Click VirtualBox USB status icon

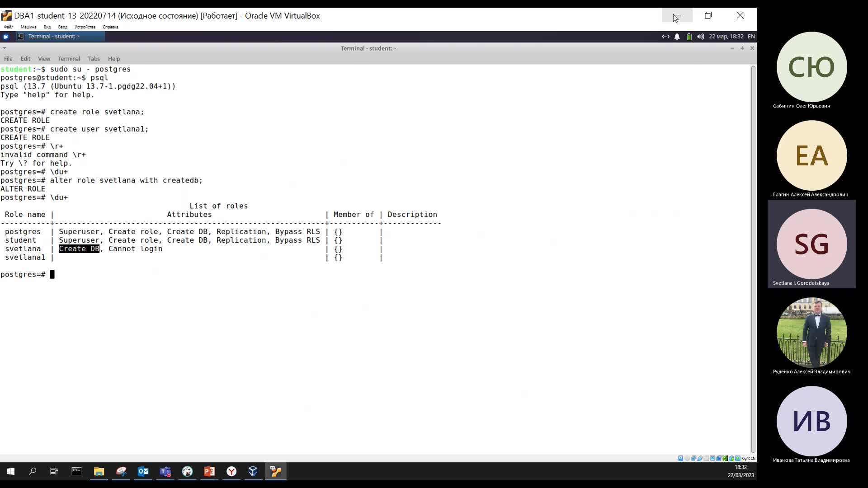[700, 458]
